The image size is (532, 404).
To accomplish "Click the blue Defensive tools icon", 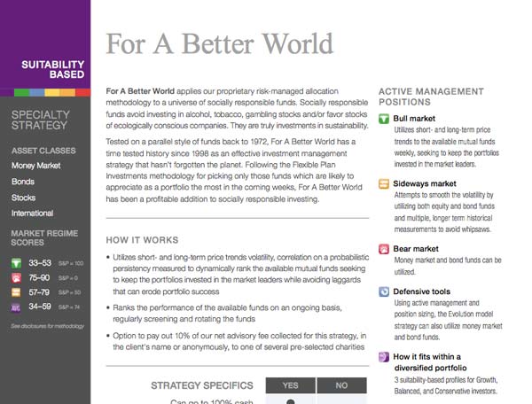I will tap(384, 291).
